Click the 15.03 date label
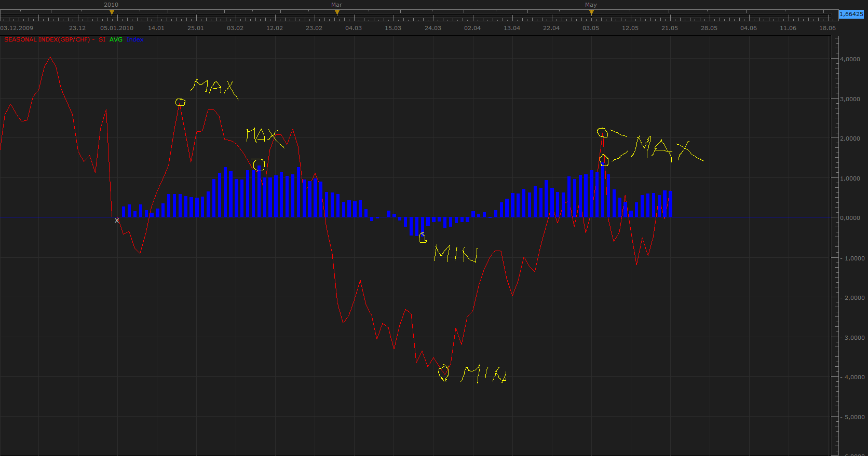868x456 pixels. point(393,28)
